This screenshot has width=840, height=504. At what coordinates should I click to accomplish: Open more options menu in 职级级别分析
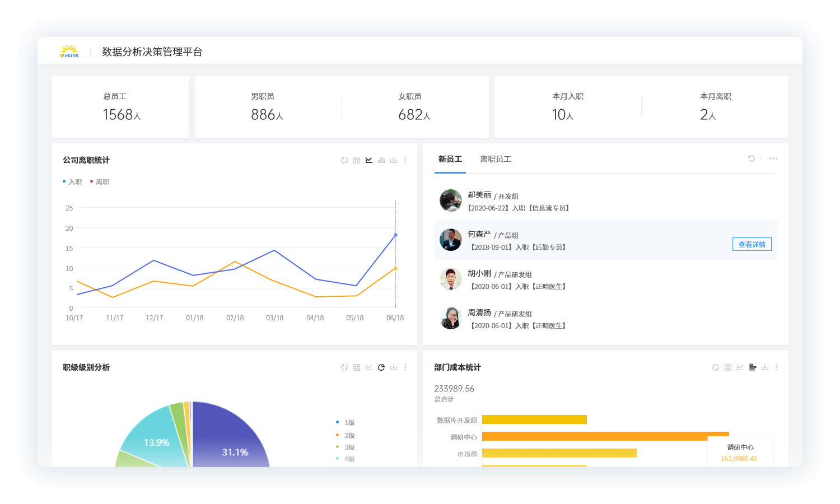(405, 367)
